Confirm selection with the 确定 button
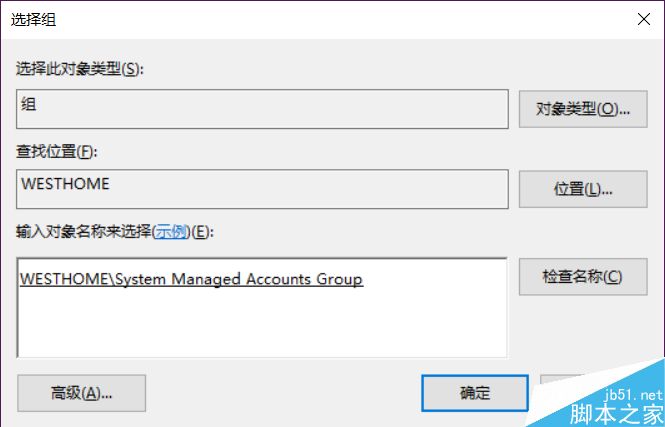 (475, 393)
